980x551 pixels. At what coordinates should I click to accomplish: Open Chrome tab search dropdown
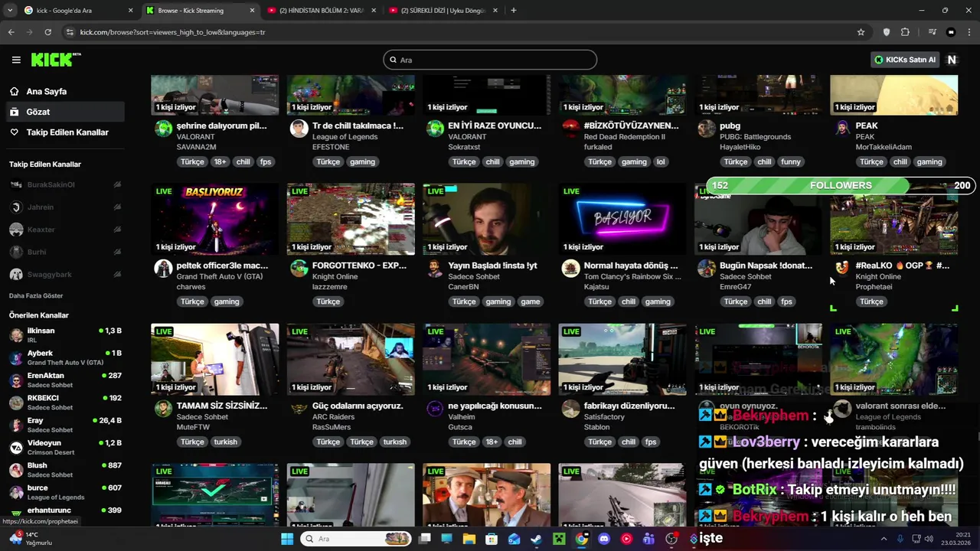click(11, 11)
